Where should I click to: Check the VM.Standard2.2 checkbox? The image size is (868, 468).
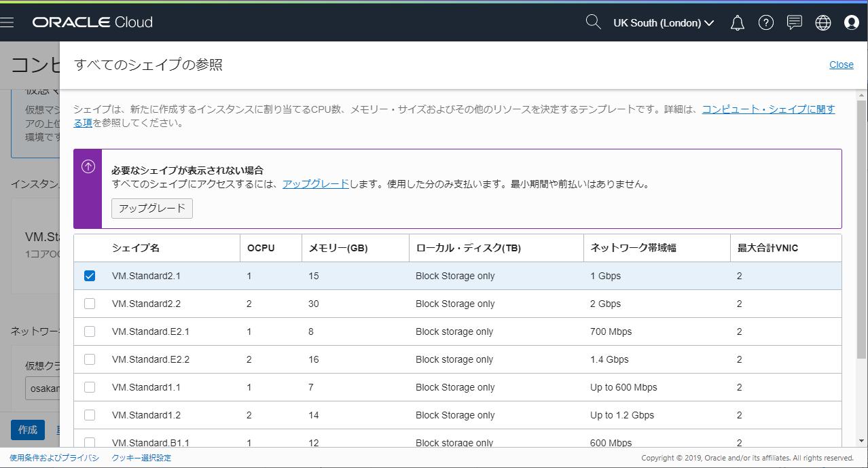pos(90,304)
